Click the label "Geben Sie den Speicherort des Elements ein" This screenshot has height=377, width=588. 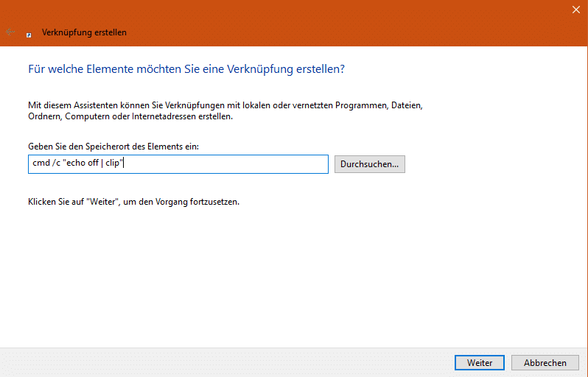pyautogui.click(x=113, y=147)
